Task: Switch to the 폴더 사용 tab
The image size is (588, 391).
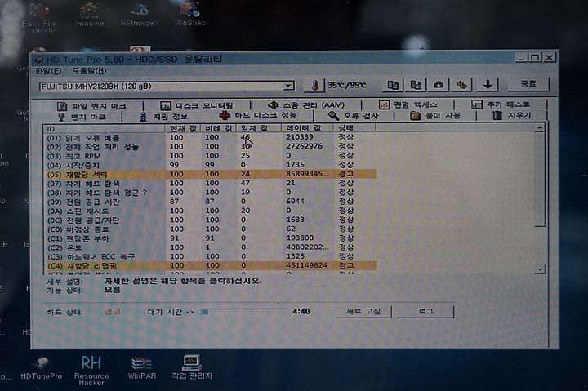Action: tap(435, 116)
